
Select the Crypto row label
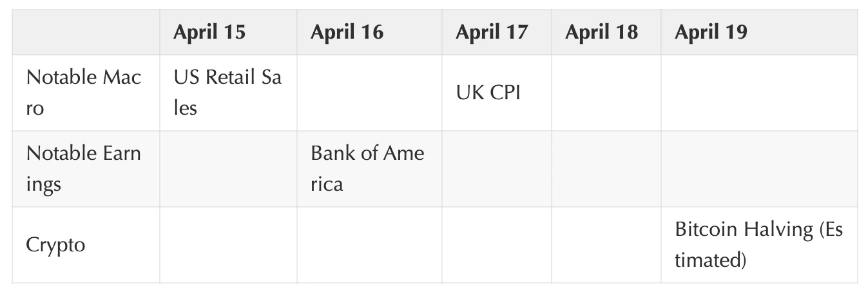(56, 245)
